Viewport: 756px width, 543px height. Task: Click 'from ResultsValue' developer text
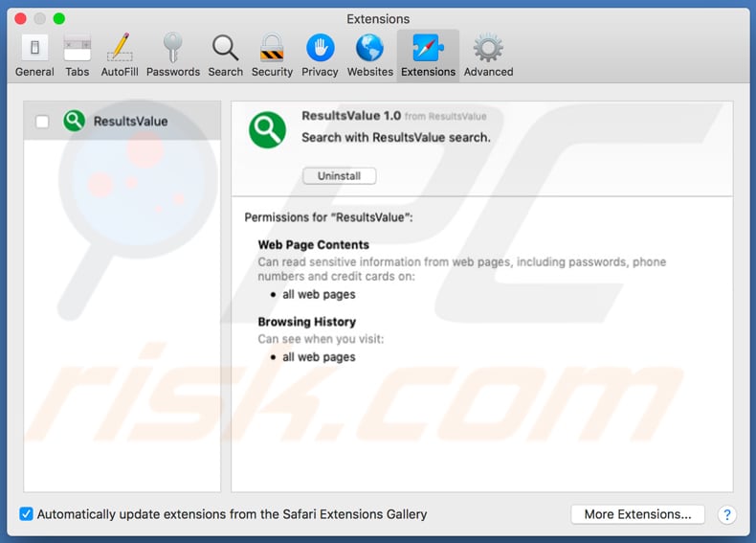coord(446,116)
